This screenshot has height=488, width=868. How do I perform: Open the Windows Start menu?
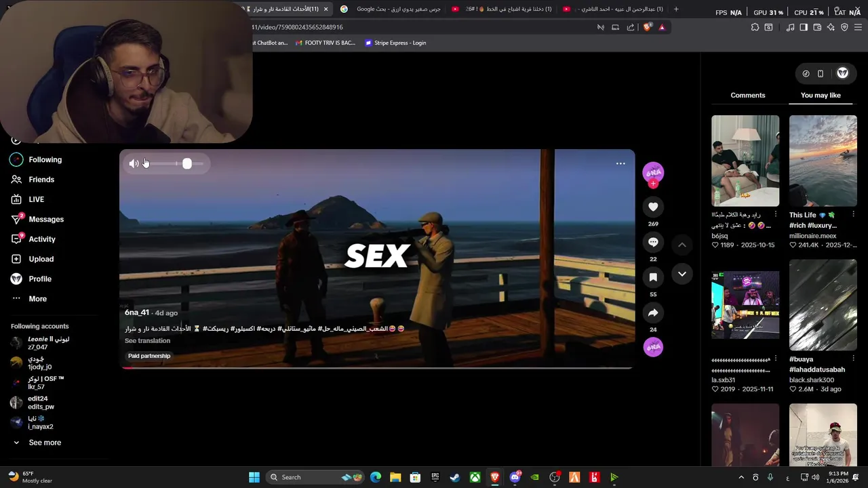click(x=254, y=477)
